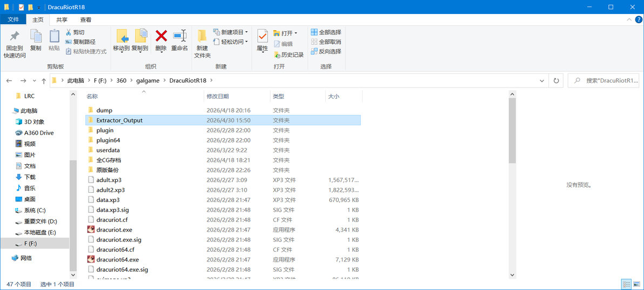Open the 打开 dropdown in ribbon
The height and width of the screenshot is (290, 644).
point(285,33)
